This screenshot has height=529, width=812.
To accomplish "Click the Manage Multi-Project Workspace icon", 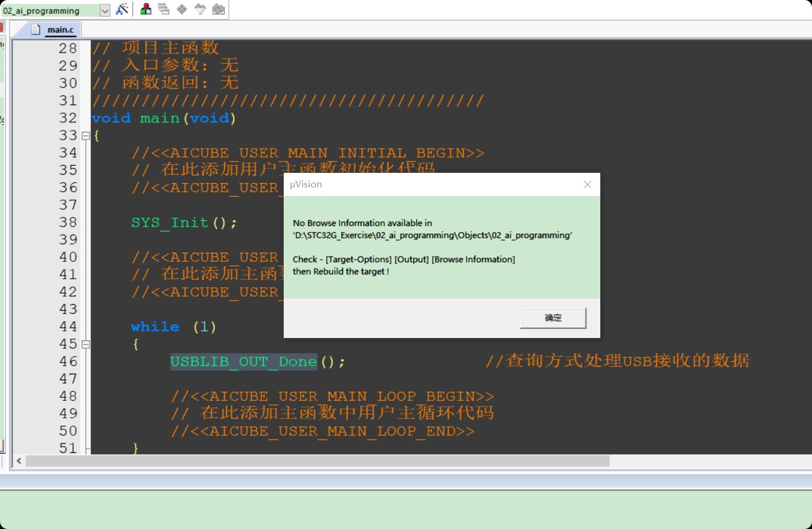I will point(163,9).
